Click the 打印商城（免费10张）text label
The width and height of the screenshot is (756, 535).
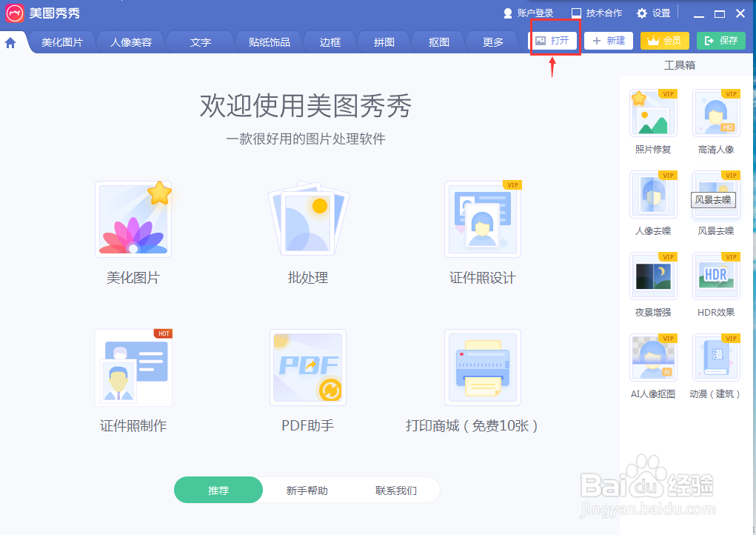[x=472, y=425]
